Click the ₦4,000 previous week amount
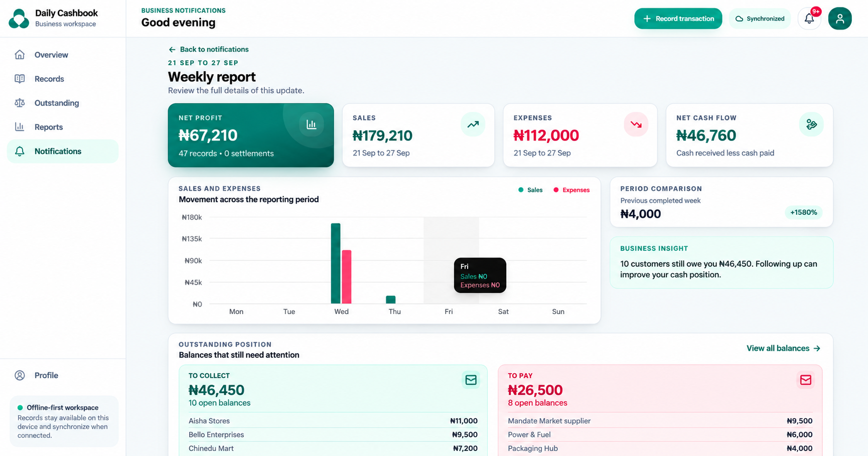The image size is (868, 456). pyautogui.click(x=640, y=214)
